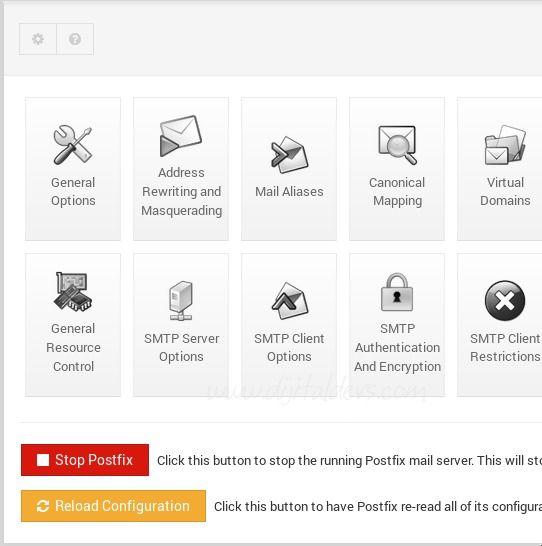The height and width of the screenshot is (546, 542).
Task: Click the help question mark icon
Action: 75,39
